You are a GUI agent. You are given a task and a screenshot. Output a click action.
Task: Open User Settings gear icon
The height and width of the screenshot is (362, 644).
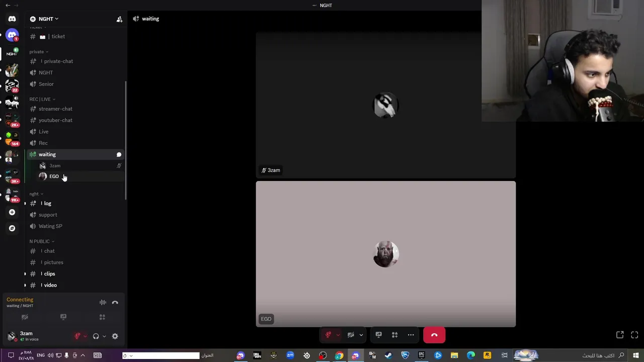[115, 336]
